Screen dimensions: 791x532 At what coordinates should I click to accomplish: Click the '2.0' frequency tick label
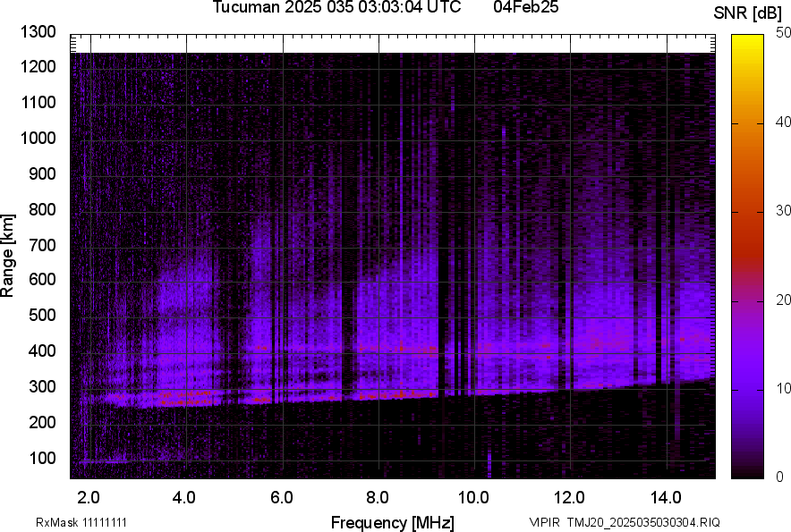click(x=89, y=498)
